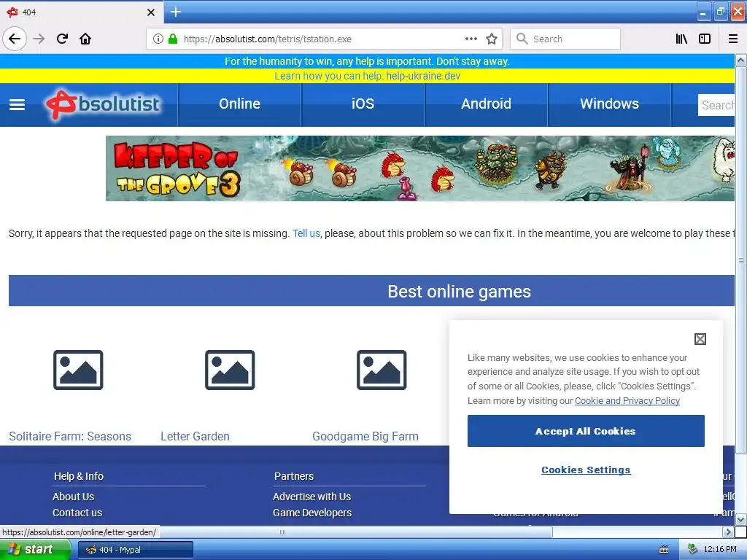Open the Library icon in toolbar
Image resolution: width=747 pixels, height=560 pixels.
tap(681, 39)
